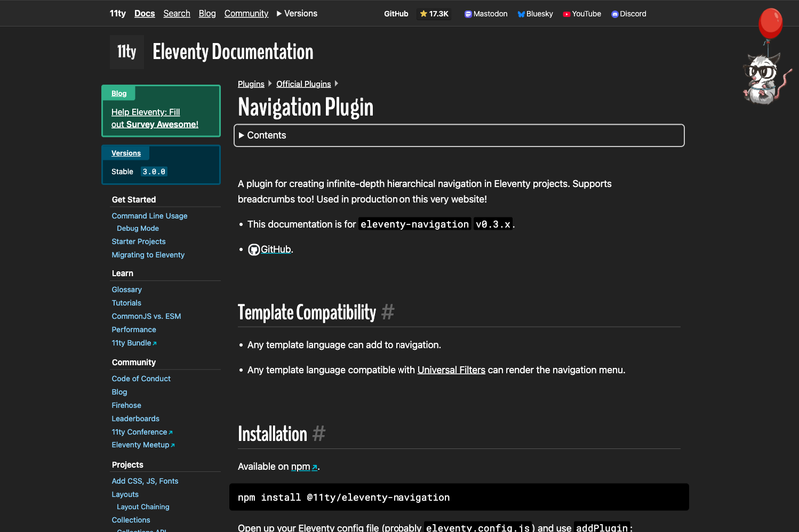Open Search in the top navigation
The height and width of the screenshot is (532, 799).
click(x=177, y=13)
